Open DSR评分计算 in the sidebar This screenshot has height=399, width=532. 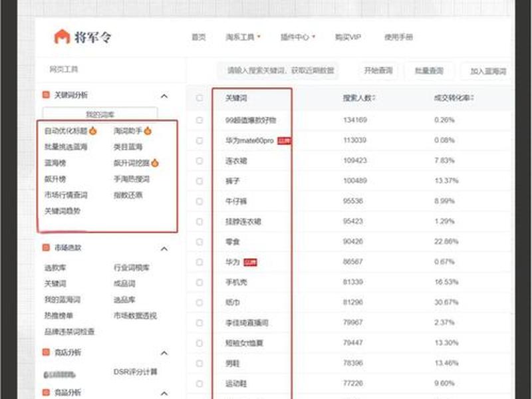coord(136,372)
